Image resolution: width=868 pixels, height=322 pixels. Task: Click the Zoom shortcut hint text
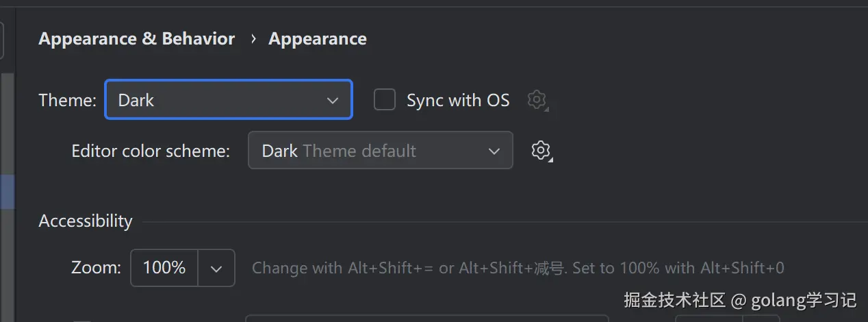pos(518,268)
